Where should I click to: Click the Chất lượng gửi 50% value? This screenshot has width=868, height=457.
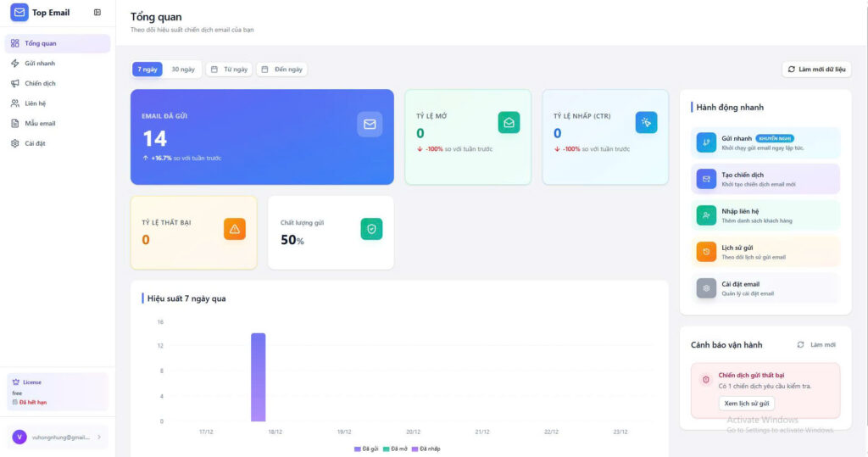pyautogui.click(x=292, y=240)
